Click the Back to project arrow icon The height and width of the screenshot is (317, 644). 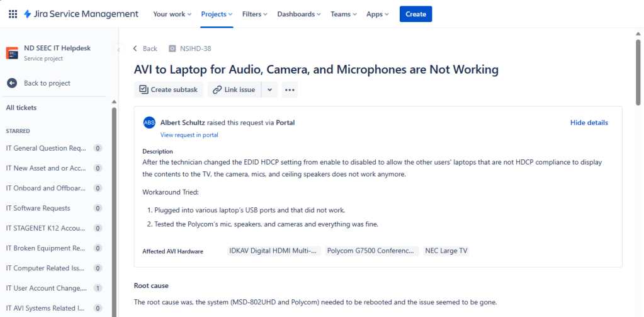pos(11,83)
